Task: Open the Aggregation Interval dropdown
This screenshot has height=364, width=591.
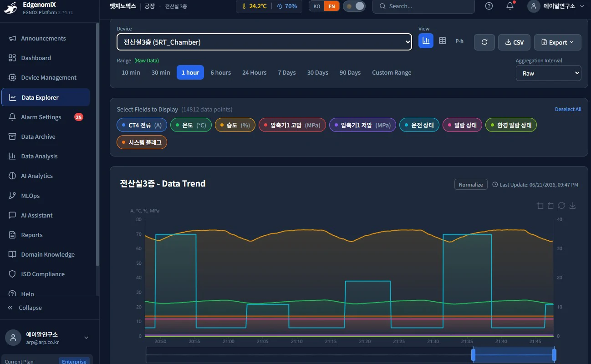Action: tap(548, 73)
